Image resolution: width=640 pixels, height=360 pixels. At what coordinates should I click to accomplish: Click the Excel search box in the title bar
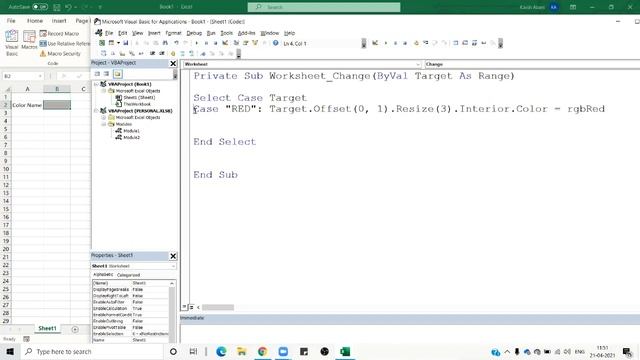click(x=324, y=7)
